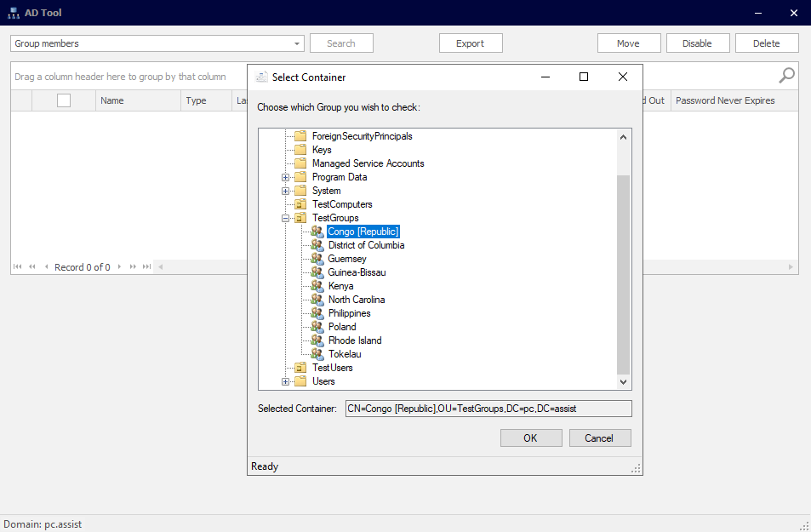Select the District of Columbia group

click(x=366, y=245)
